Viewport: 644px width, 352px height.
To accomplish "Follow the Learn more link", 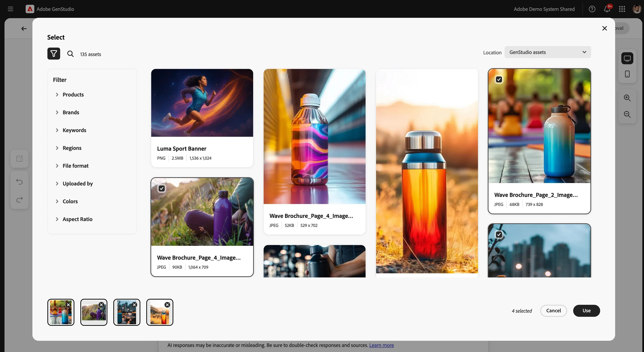I will tap(381, 345).
